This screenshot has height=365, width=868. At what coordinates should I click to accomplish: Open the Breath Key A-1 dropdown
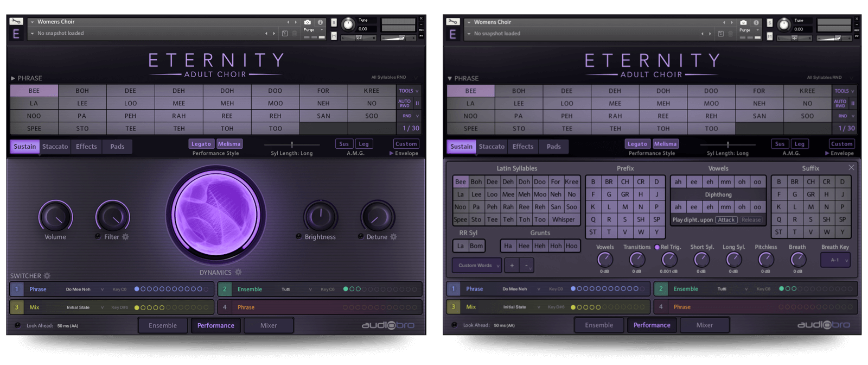[836, 260]
